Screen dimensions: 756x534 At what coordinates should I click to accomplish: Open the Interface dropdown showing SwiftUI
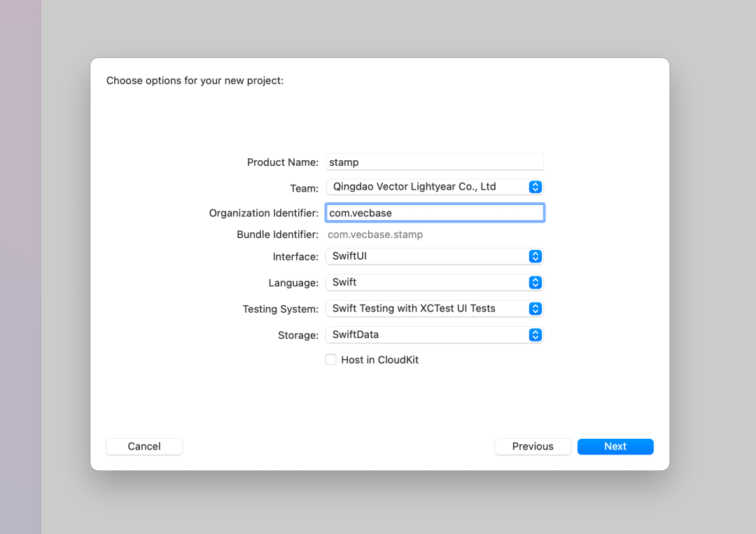click(x=434, y=257)
